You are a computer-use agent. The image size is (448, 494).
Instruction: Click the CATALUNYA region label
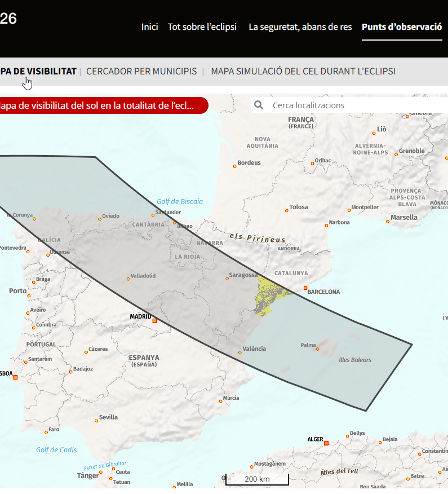[291, 273]
